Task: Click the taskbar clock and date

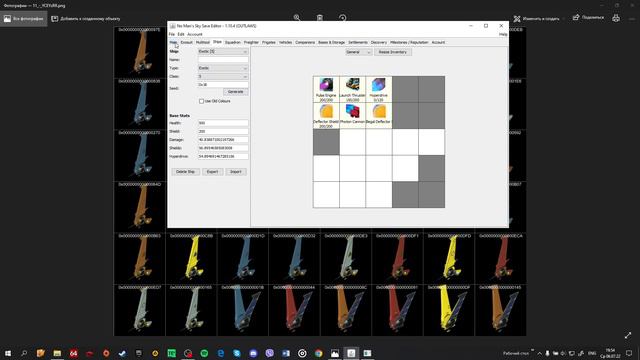Action: pos(610,353)
